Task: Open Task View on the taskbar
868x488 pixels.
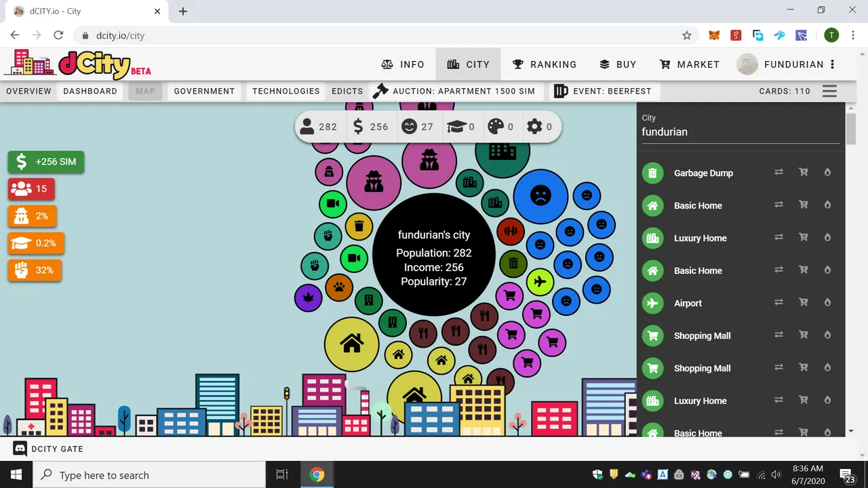Action: pyautogui.click(x=282, y=474)
